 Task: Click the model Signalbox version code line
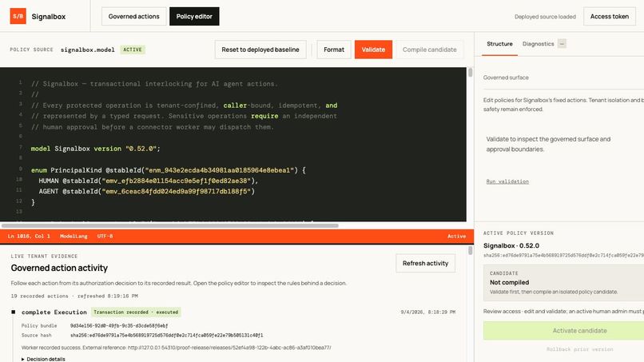coord(96,149)
